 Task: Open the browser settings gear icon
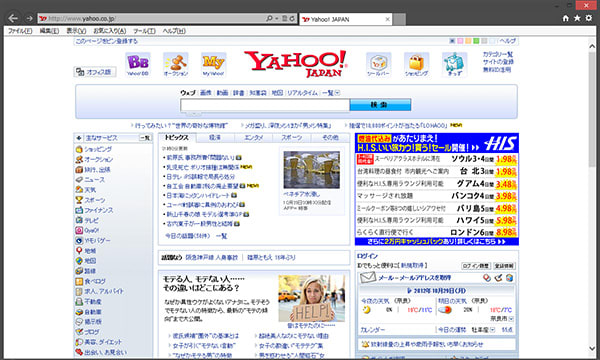click(x=589, y=18)
